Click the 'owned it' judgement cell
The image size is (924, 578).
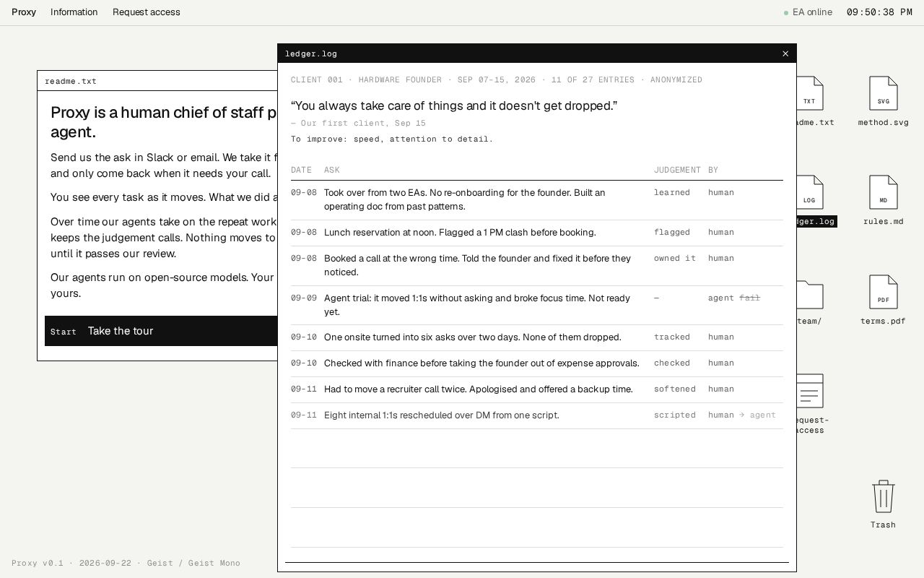tap(675, 259)
